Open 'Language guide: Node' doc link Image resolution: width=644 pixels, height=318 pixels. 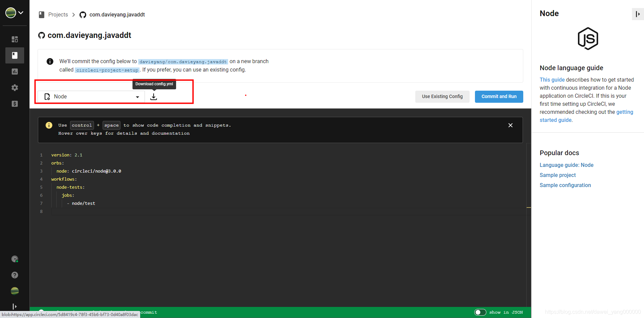tap(567, 165)
